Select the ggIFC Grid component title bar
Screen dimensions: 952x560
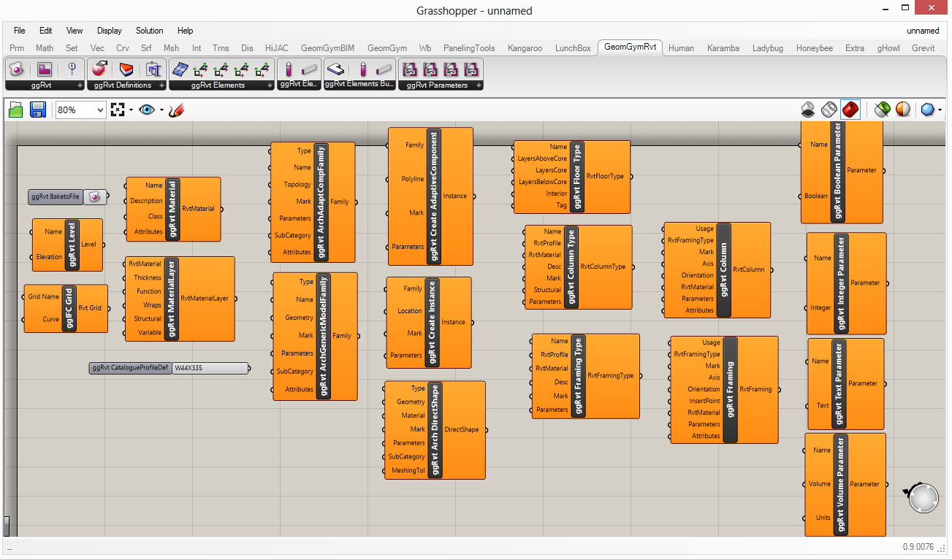pos(69,308)
